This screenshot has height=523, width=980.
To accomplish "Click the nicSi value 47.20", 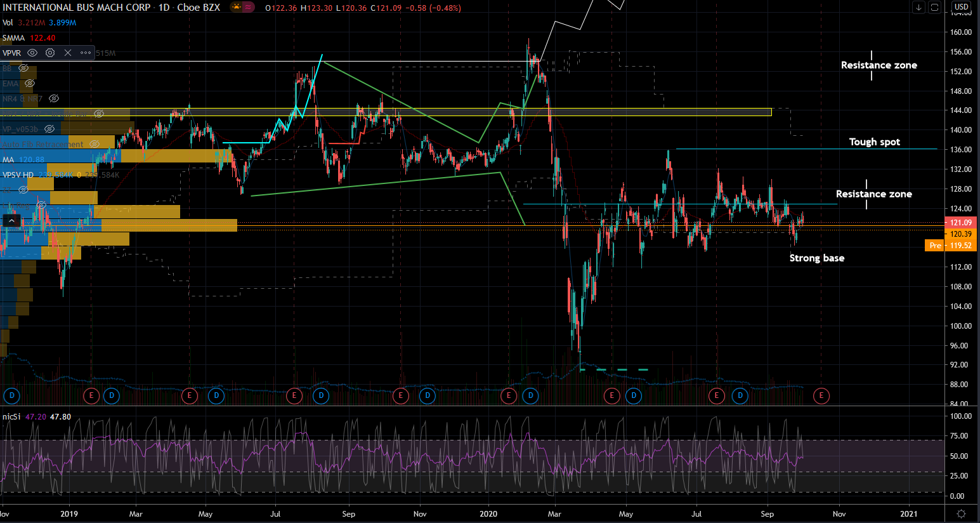I will click(x=36, y=417).
